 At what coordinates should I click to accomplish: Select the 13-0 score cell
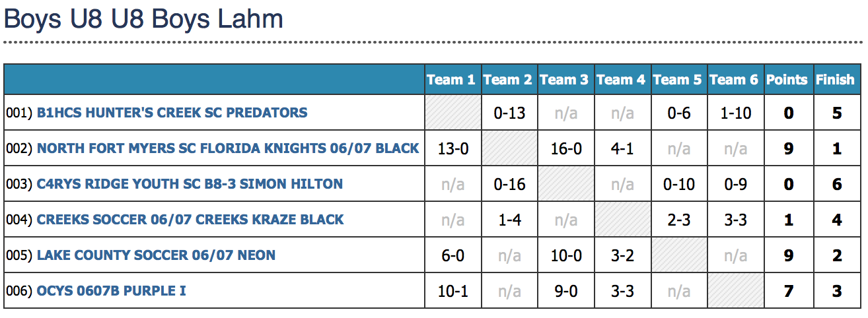coord(452,148)
